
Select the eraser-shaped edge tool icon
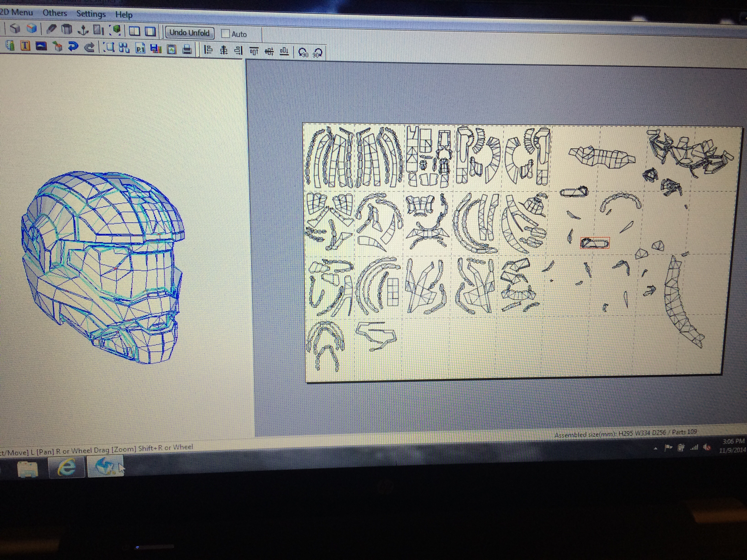pyautogui.click(x=51, y=29)
